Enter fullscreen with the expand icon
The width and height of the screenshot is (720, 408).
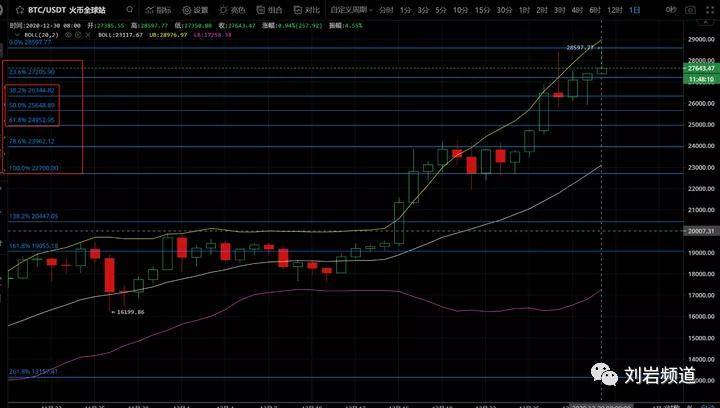pos(710,10)
